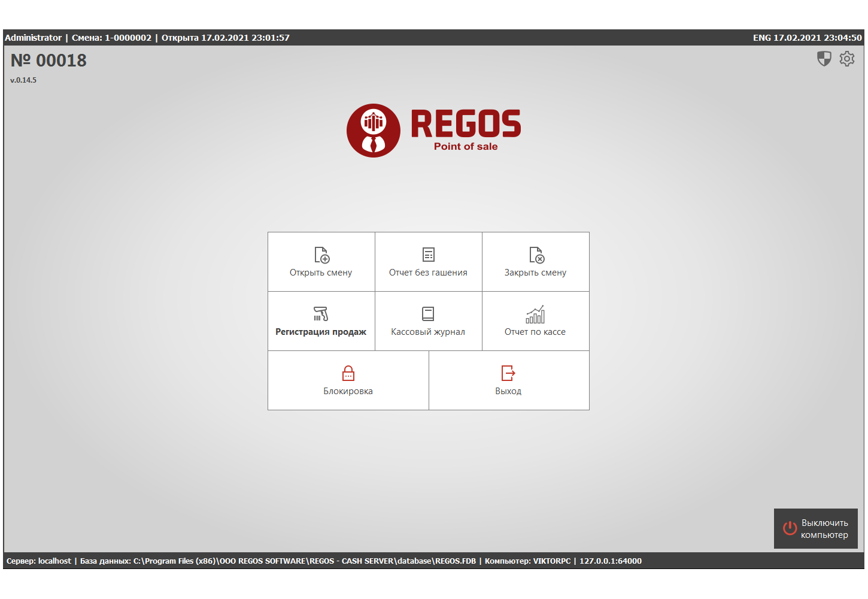Click the Открыть смену tile
This screenshot has width=868, height=599.
click(321, 262)
